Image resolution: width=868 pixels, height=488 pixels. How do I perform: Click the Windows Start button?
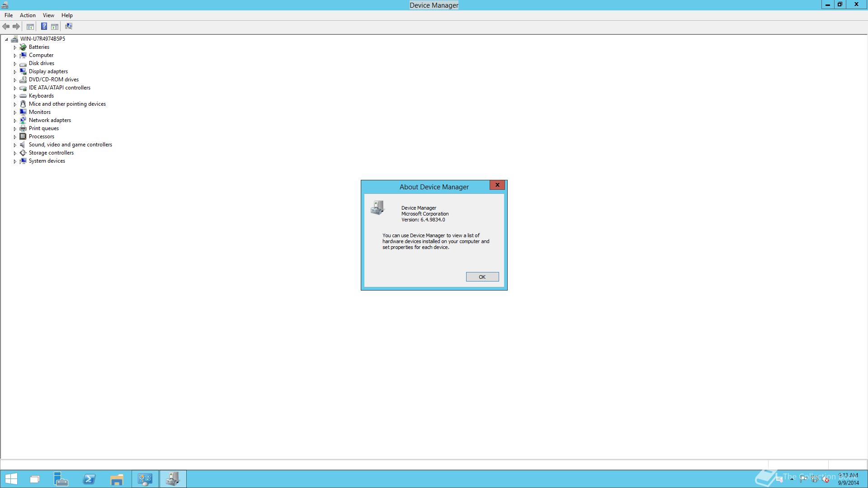[x=11, y=479]
